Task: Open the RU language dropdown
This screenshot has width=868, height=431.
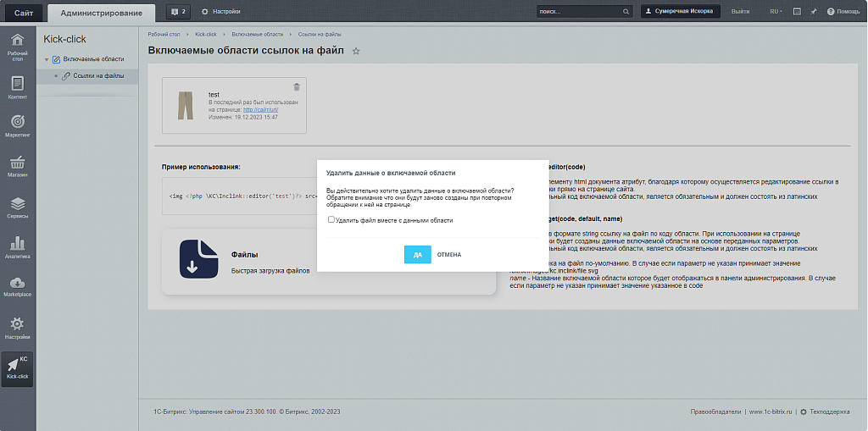Action: pyautogui.click(x=776, y=12)
